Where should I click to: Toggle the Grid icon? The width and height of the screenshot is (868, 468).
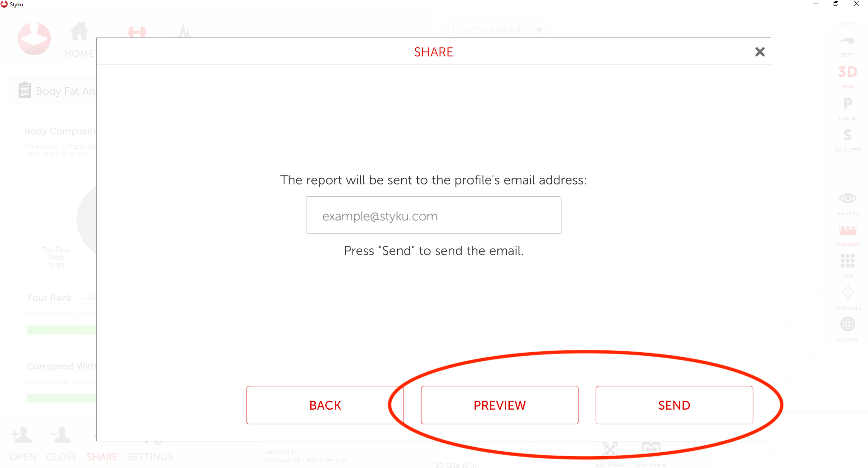point(847,261)
